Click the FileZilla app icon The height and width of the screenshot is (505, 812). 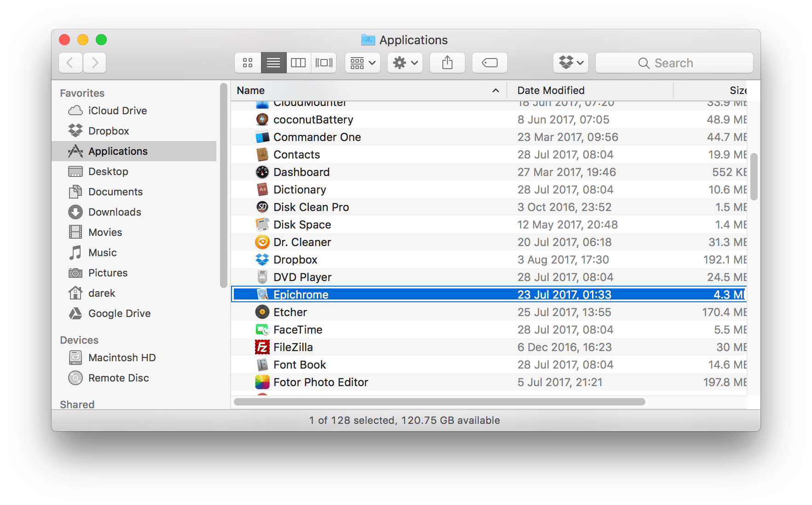[x=262, y=347]
